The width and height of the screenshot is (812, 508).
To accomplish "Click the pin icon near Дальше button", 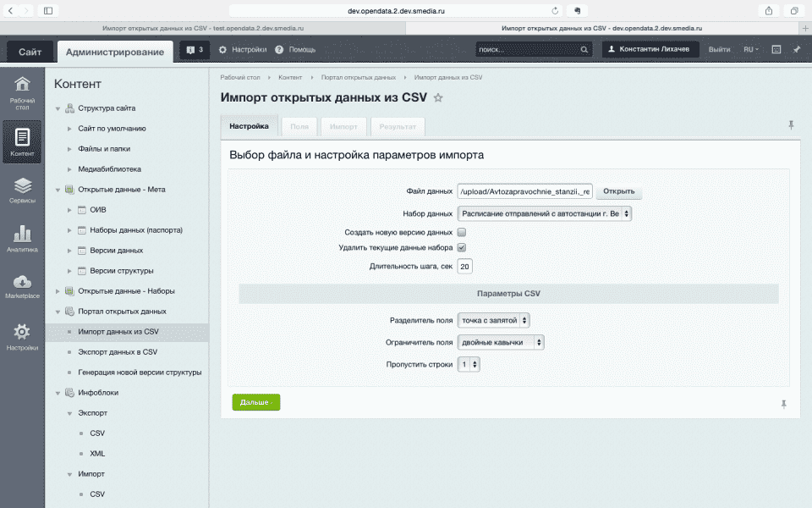I will pos(783,405).
